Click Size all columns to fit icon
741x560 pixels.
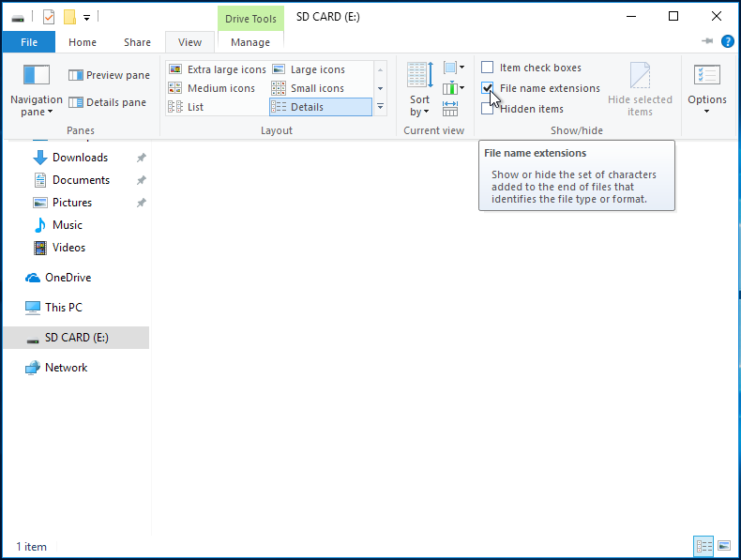point(450,108)
